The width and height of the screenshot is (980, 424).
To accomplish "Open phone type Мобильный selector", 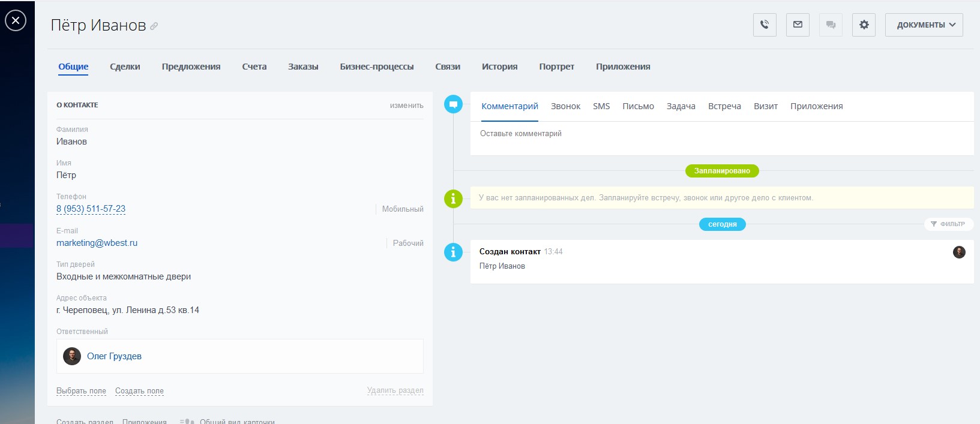I will click(402, 209).
